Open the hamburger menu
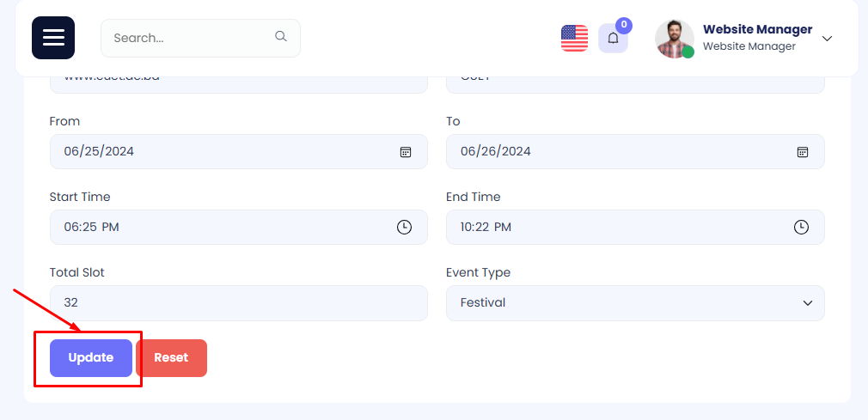The image size is (868, 420). (53, 38)
